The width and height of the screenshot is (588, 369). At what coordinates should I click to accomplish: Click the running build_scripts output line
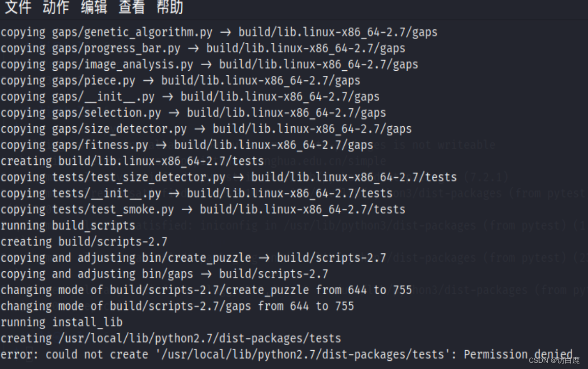(68, 225)
